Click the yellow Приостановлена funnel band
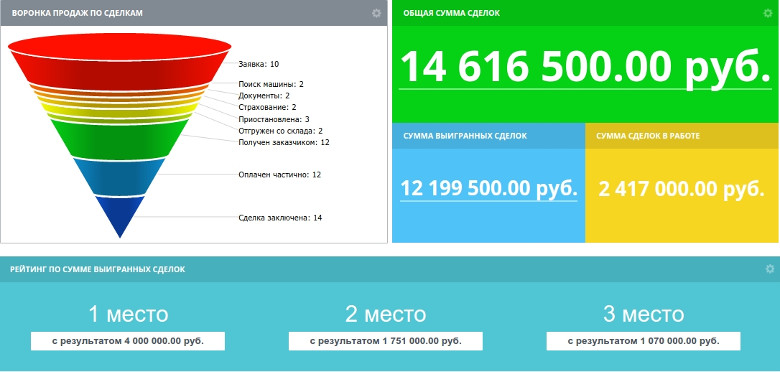The image size is (780, 372). (120, 108)
